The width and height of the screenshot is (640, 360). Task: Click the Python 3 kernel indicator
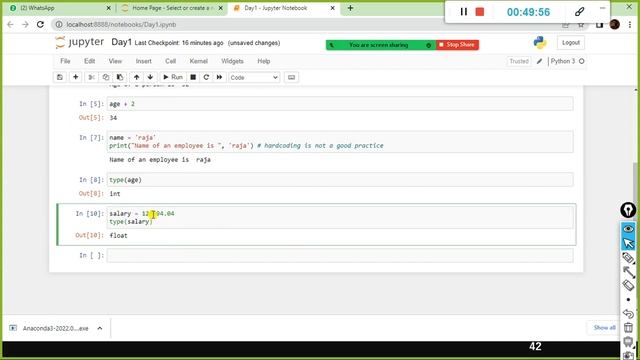click(x=567, y=61)
